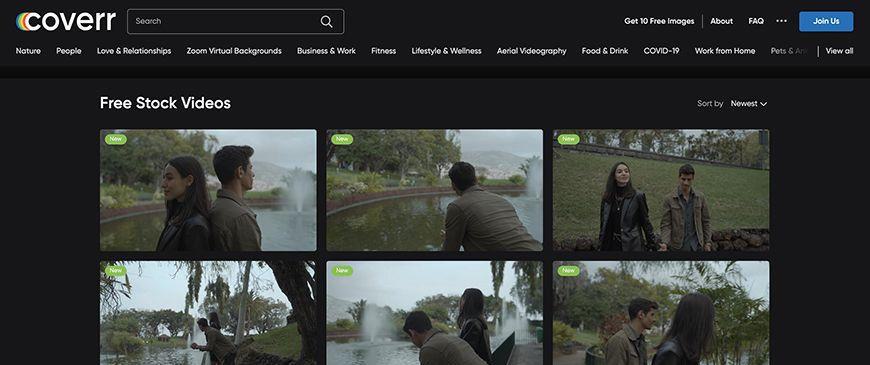Screen dimensions: 870x365
Task: Click the search magnifier icon
Action: coord(326,22)
